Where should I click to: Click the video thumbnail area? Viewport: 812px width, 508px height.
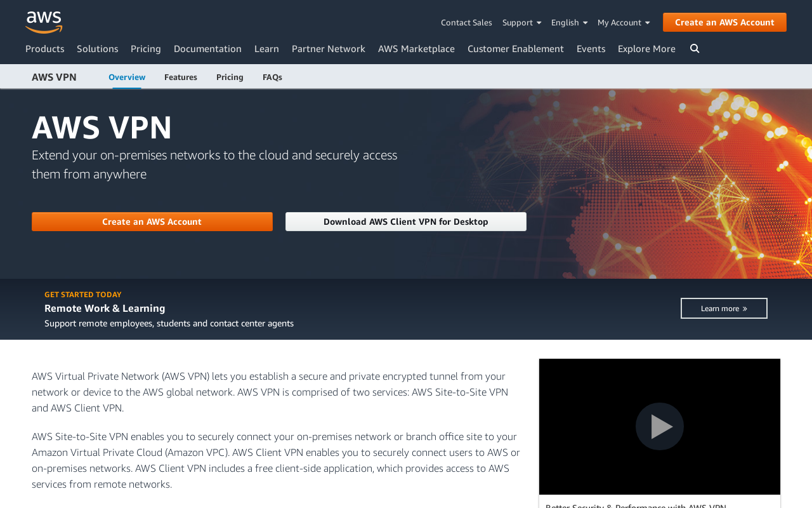click(660, 426)
